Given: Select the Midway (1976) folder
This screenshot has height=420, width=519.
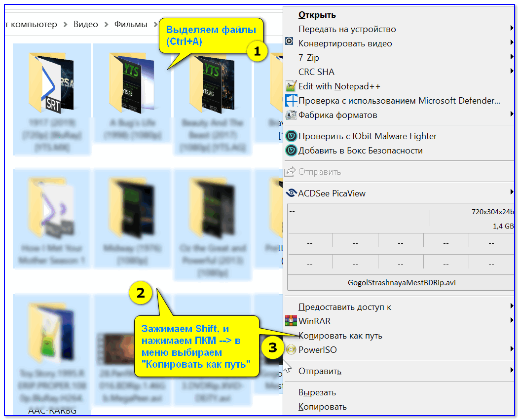Looking at the screenshot, I should 132,219.
